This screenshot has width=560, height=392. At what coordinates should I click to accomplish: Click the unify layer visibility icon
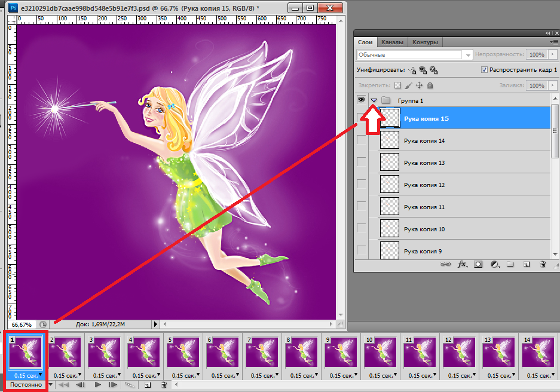pyautogui.click(x=423, y=70)
